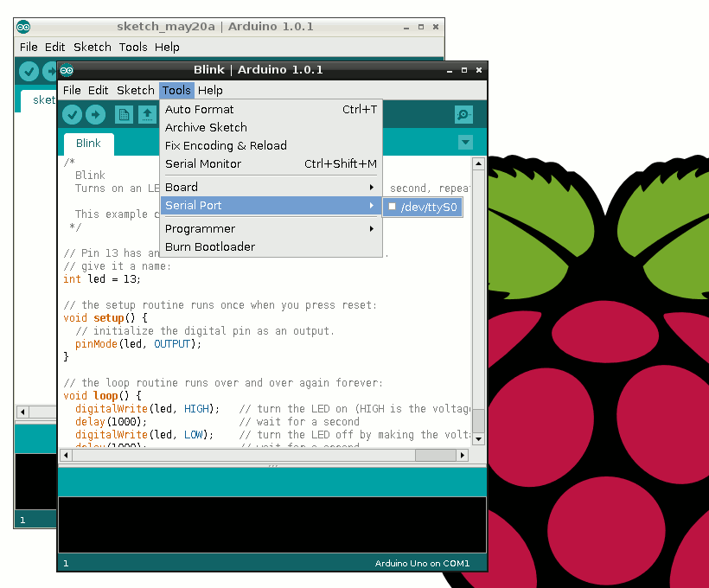
Task: Select the highlighted Serial Port menu entry
Action: (271, 205)
